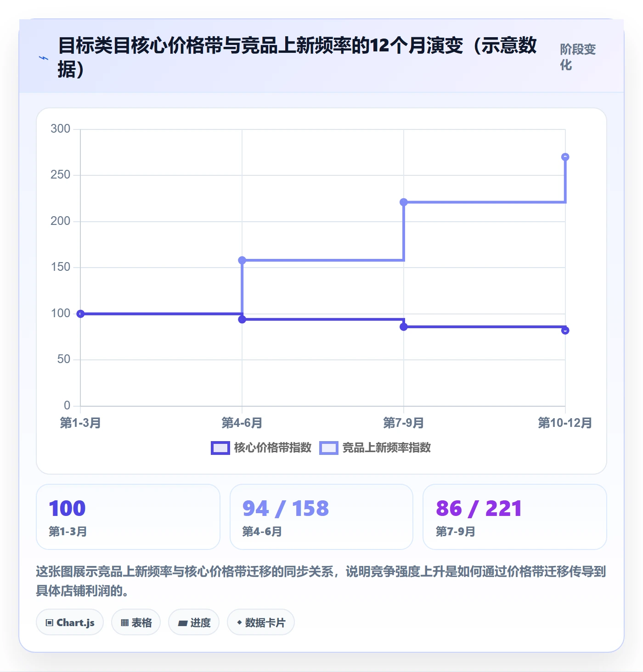The width and height of the screenshot is (643, 672).
Task: Select the 数据卡片 tag
Action: pyautogui.click(x=261, y=622)
